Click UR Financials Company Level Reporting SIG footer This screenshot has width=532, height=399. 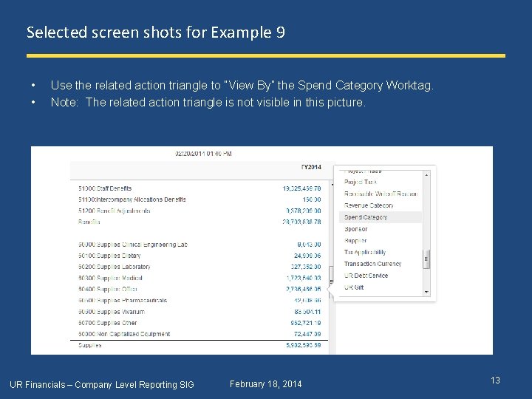tap(102, 385)
